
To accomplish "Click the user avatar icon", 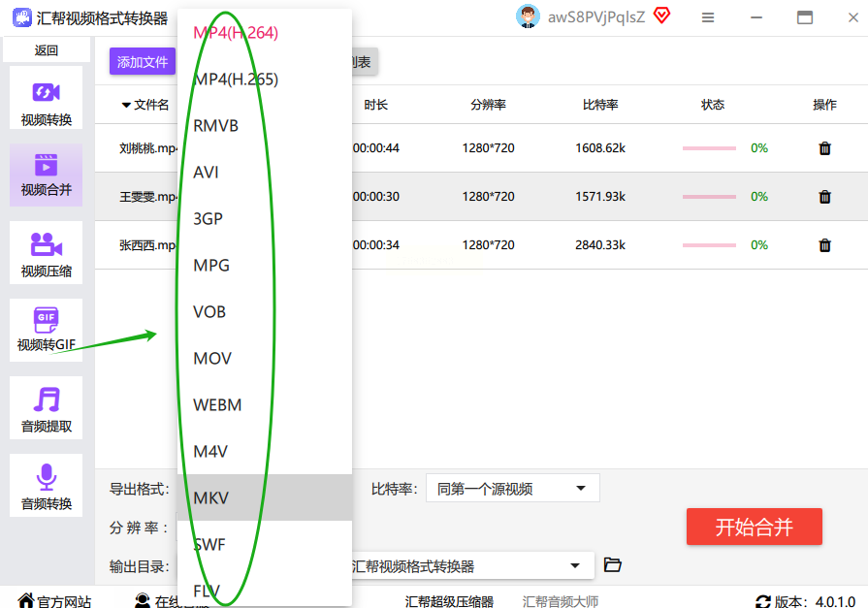I will tap(528, 16).
